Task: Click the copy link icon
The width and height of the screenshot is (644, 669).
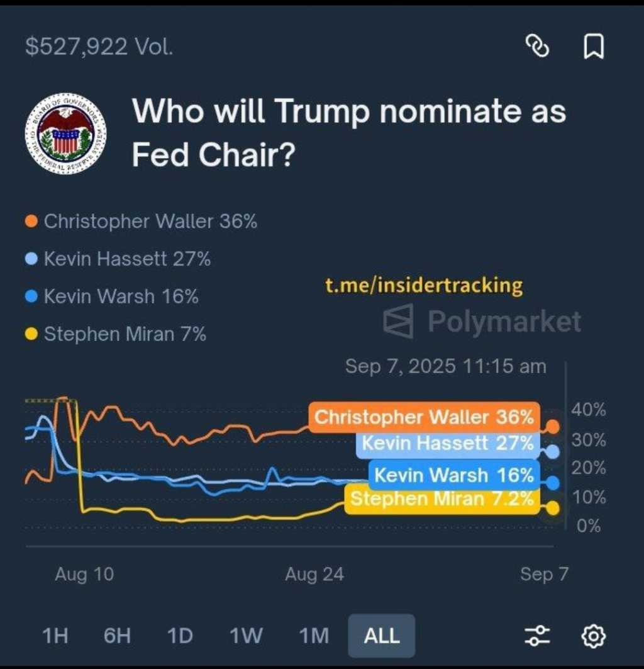Action: click(537, 47)
